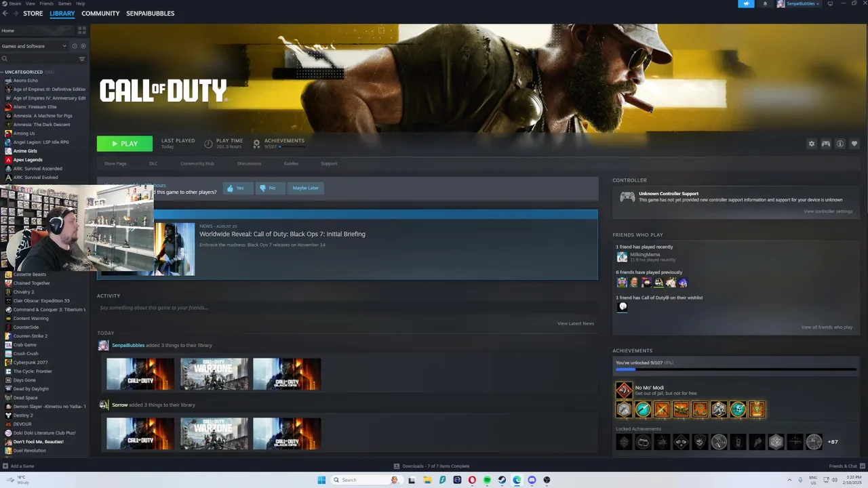Open the DLC link

coord(153,163)
